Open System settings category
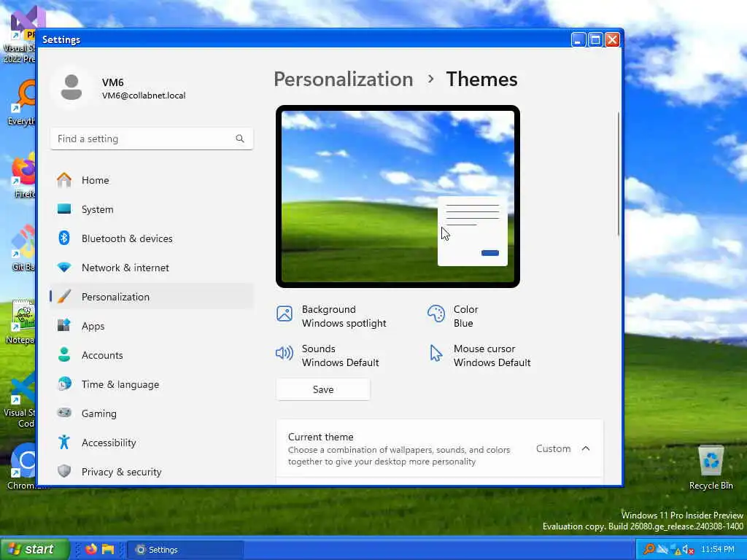This screenshot has height=560, width=747. 152,209
